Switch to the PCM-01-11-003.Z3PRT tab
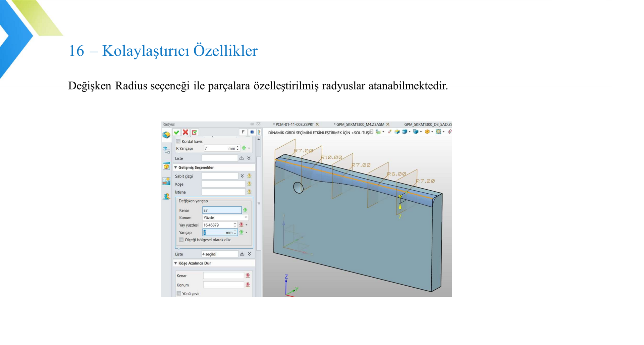The width and height of the screenshot is (644, 345). pyautogui.click(x=294, y=125)
